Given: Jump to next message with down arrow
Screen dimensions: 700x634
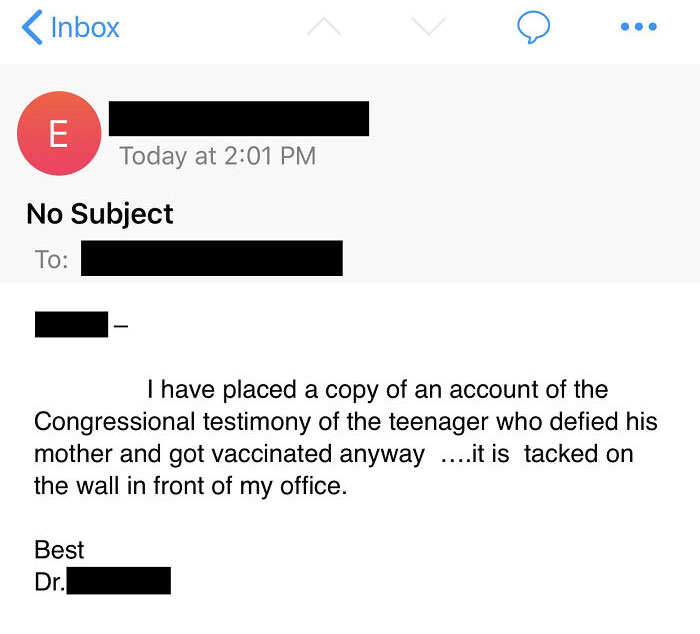Looking at the screenshot, I should 427,29.
